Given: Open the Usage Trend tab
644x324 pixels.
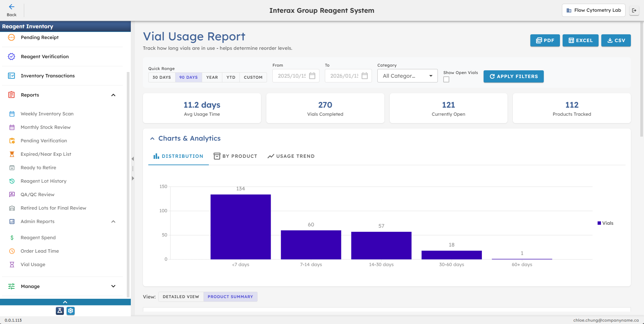Looking at the screenshot, I should [x=291, y=156].
